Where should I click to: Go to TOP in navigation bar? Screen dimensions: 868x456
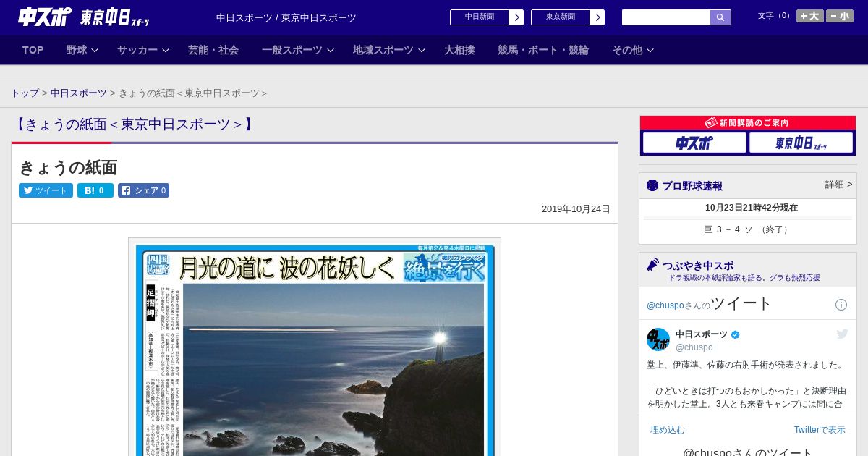(33, 50)
